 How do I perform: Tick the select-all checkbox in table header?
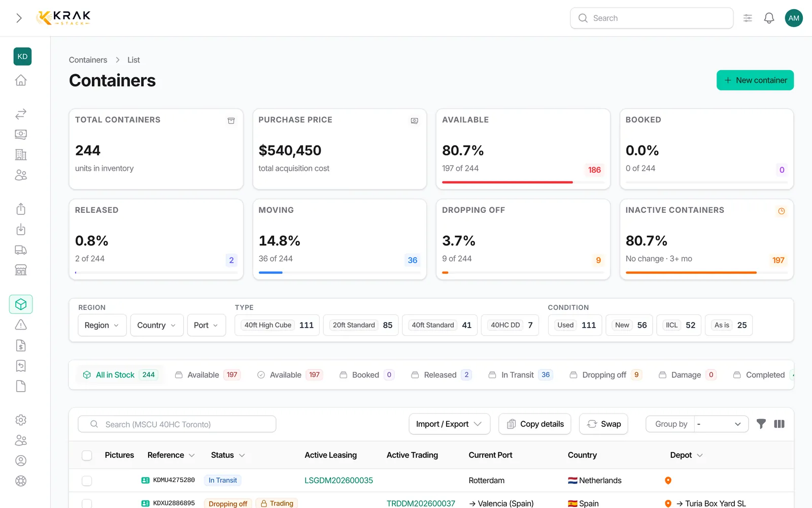87,455
